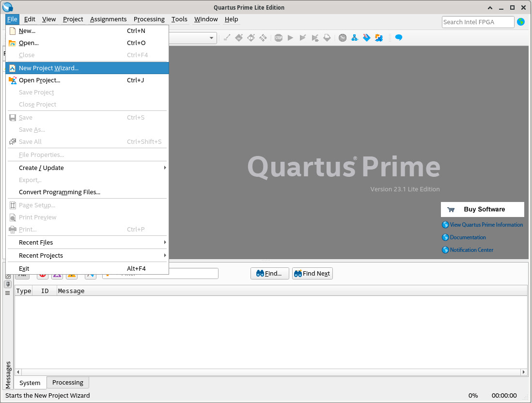Image resolution: width=532 pixels, height=403 pixels.
Task: Click the Start Compilation play icon
Action: click(x=290, y=38)
